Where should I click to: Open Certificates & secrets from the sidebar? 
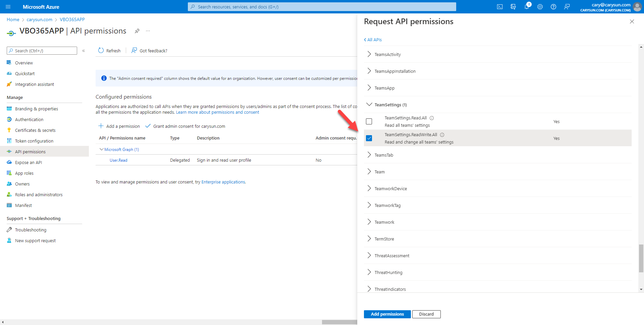click(x=35, y=130)
